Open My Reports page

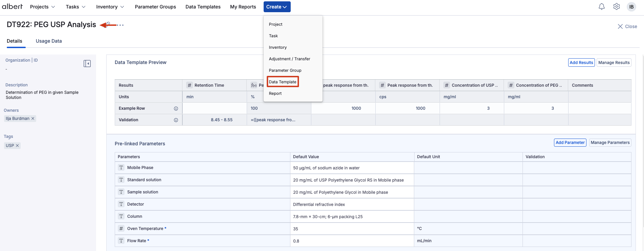pos(243,7)
